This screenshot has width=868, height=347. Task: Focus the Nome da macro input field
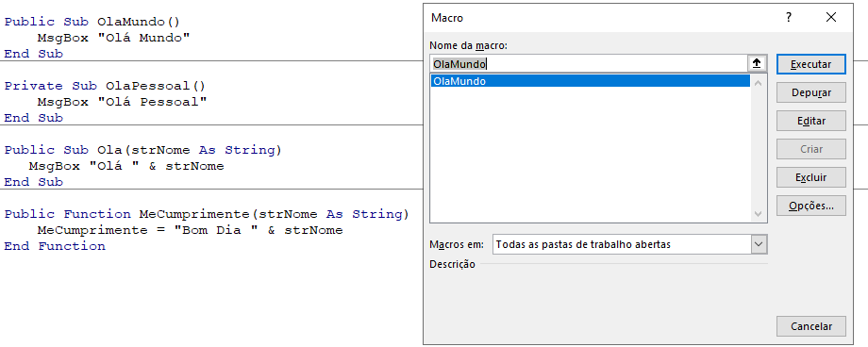[x=589, y=63]
